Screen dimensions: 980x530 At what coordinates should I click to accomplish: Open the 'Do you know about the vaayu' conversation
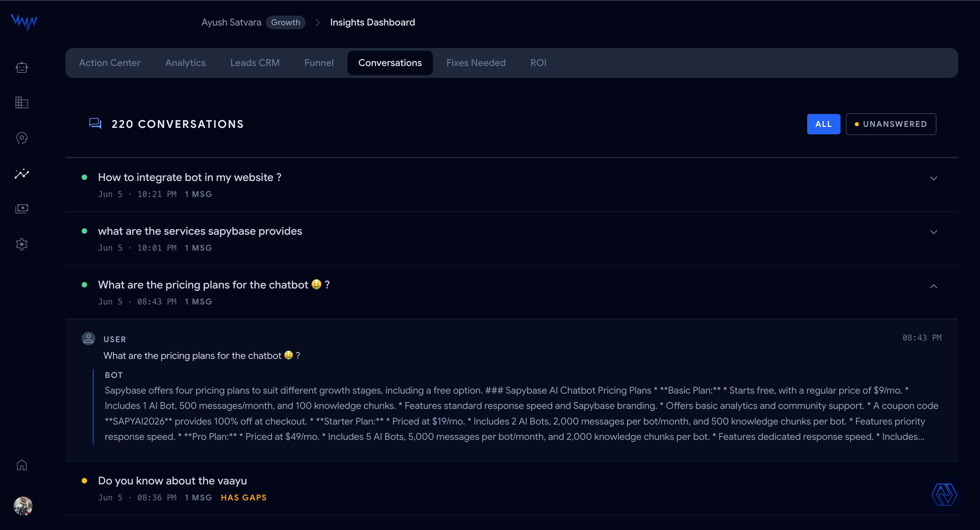511,488
